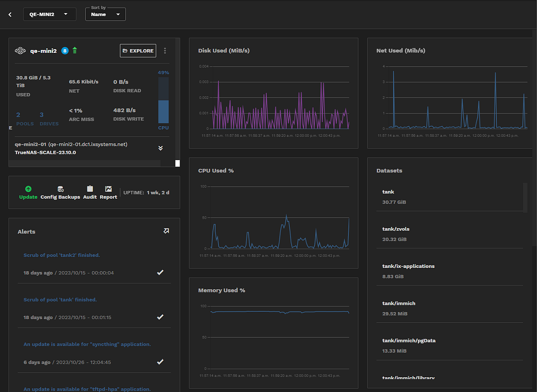Viewport: 537px width, 392px height.
Task: Click the green update-available arrow icon
Action: click(x=75, y=50)
